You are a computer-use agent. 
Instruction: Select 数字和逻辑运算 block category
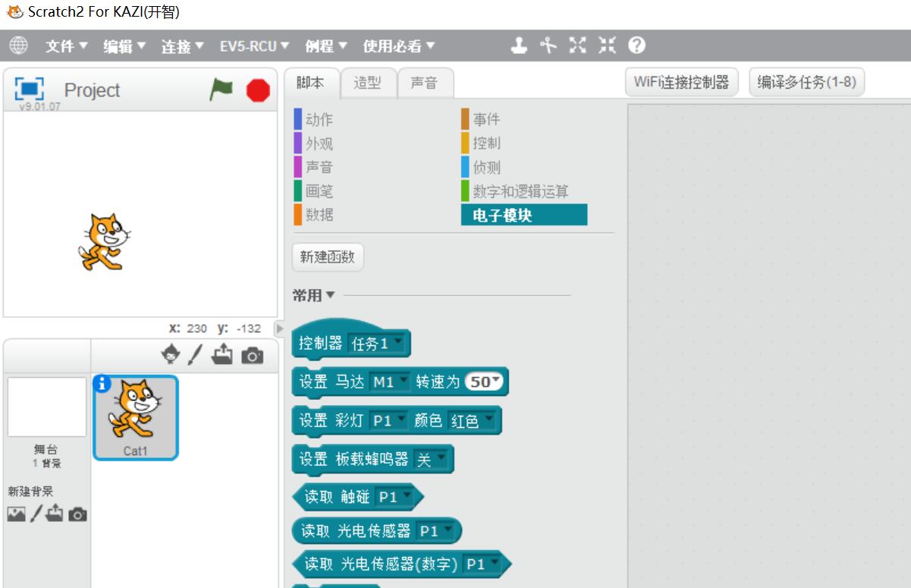515,191
